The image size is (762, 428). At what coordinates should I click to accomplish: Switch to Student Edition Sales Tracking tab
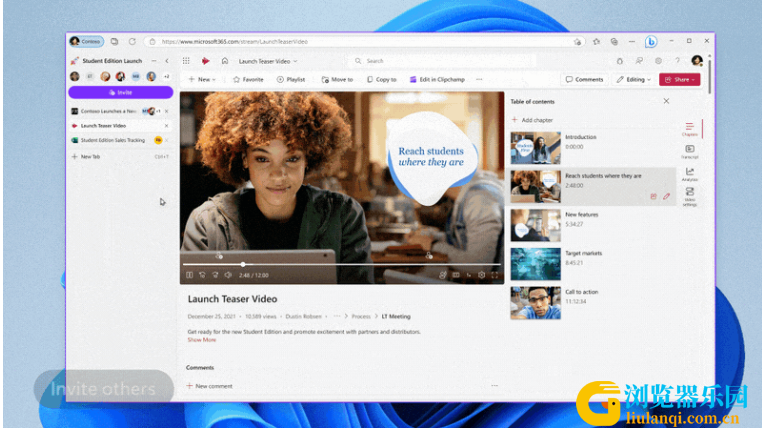pos(113,140)
